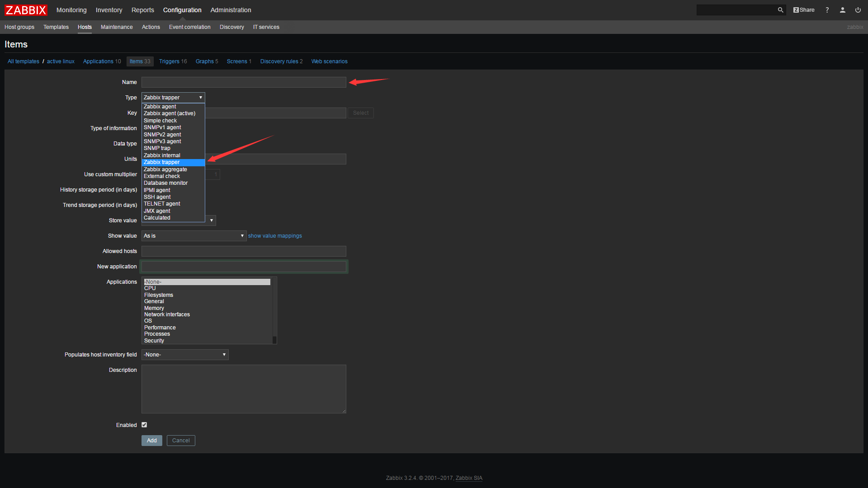The image size is (868, 488).
Task: Select SNMPv2 agent option
Action: point(173,135)
